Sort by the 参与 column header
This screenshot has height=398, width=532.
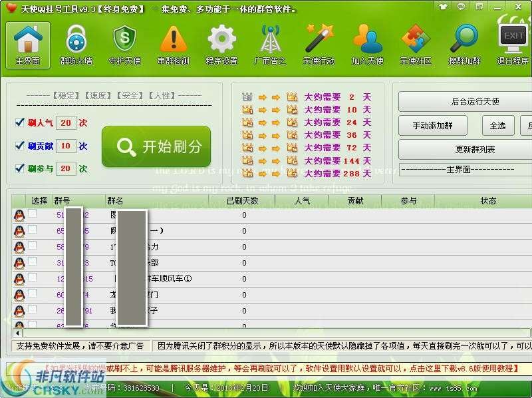pyautogui.click(x=408, y=201)
